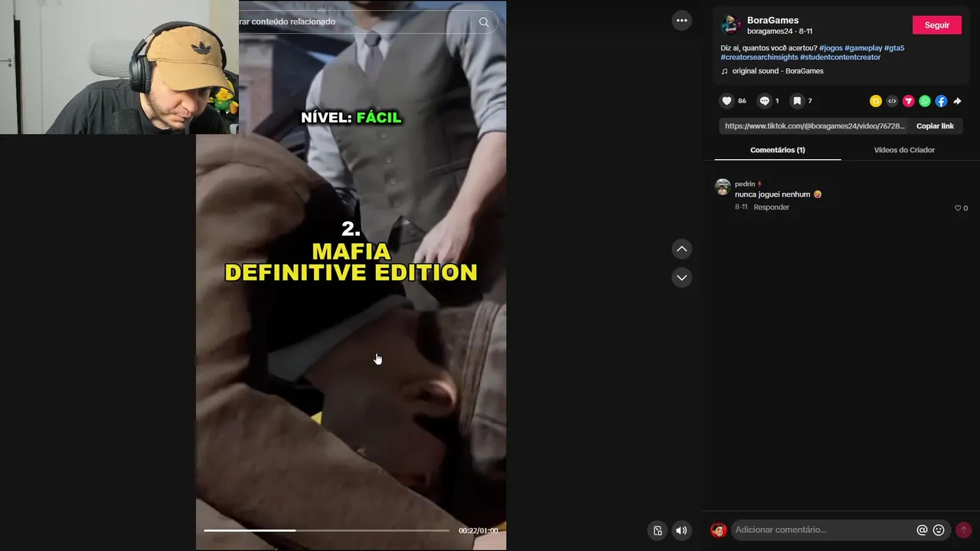Share the video on WhatsApp
This screenshot has height=551, width=980.
(x=925, y=101)
